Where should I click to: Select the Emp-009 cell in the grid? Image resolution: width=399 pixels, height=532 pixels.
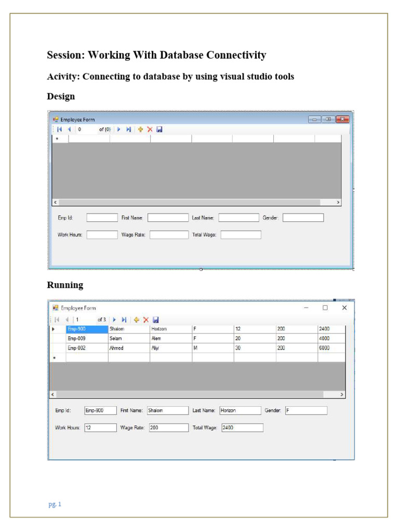pyautogui.click(x=87, y=338)
